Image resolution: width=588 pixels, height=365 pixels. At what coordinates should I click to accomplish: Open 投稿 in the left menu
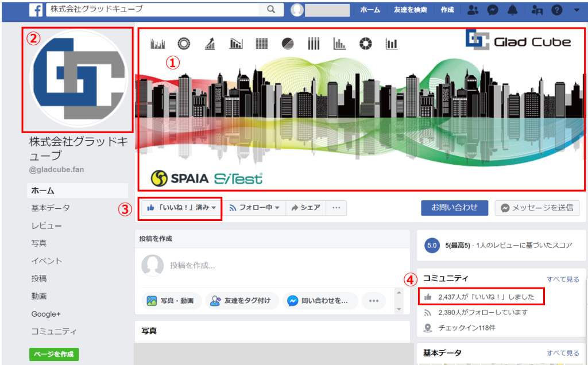[x=38, y=278]
